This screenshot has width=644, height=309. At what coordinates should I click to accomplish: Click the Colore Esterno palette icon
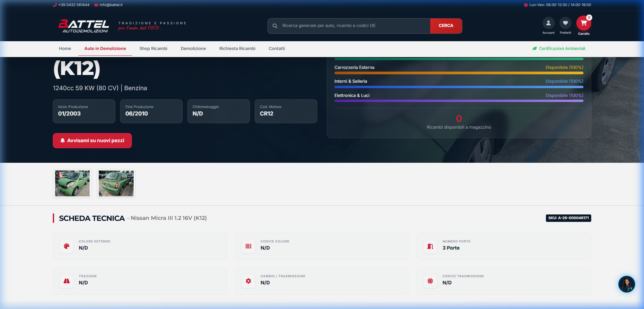(x=67, y=246)
